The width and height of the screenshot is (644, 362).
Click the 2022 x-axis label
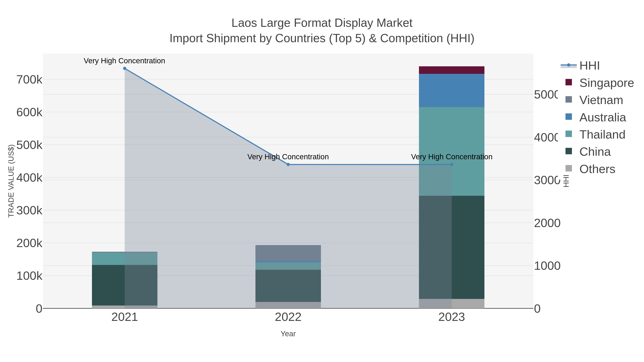288,317
